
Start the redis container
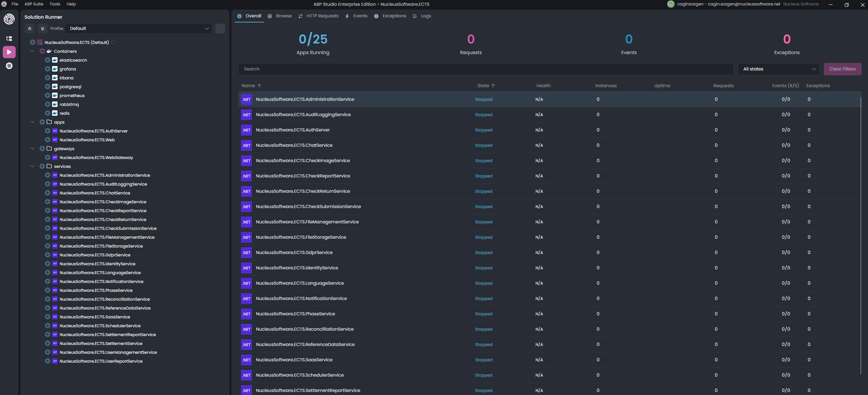(x=48, y=113)
